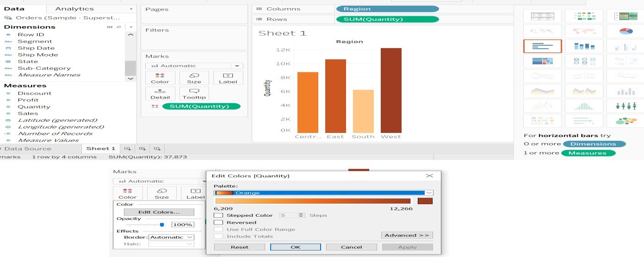Click SUM(Quantity) pill on Rows shelf

tap(387, 19)
